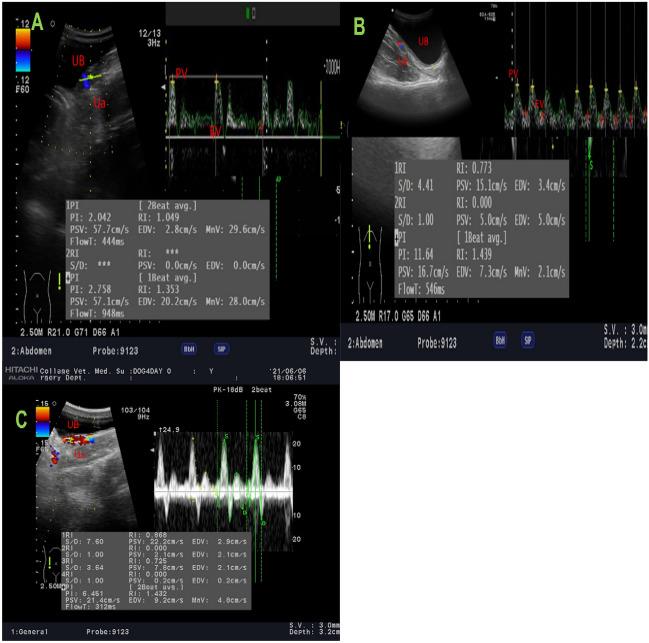Select the 'PI: 2.758' value
649x643 pixels.
pyautogui.click(x=90, y=289)
